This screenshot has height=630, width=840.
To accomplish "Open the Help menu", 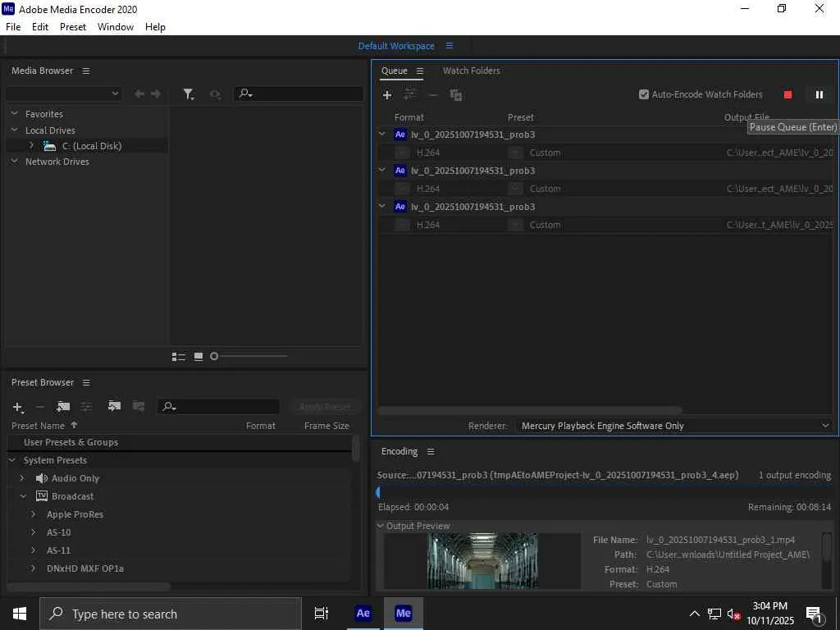I will click(155, 27).
